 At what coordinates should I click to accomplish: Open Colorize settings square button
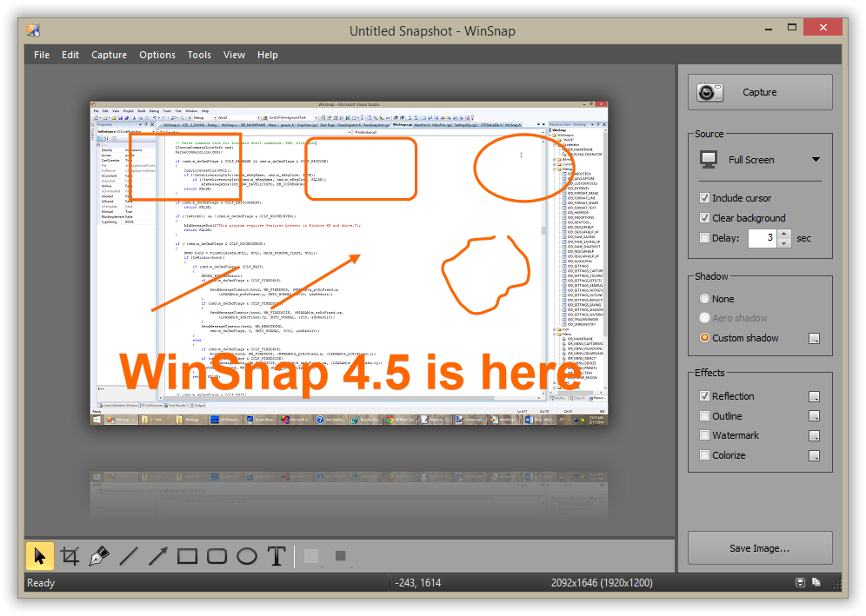[815, 456]
